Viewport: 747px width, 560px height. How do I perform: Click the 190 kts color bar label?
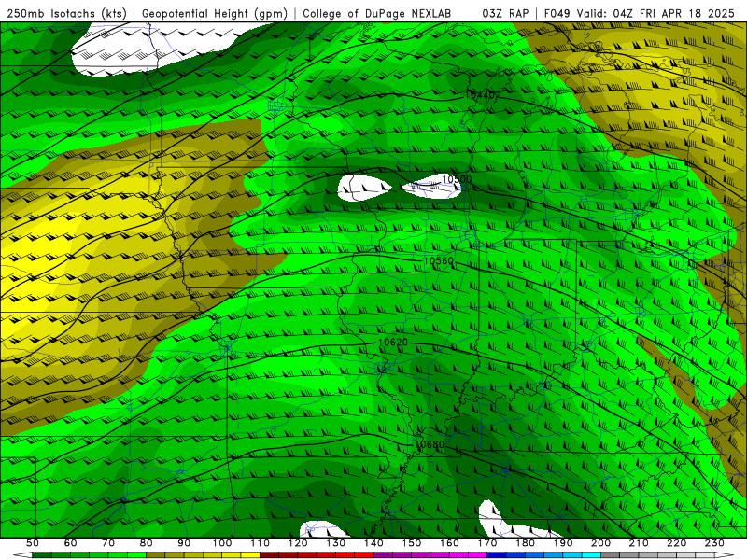563,543
